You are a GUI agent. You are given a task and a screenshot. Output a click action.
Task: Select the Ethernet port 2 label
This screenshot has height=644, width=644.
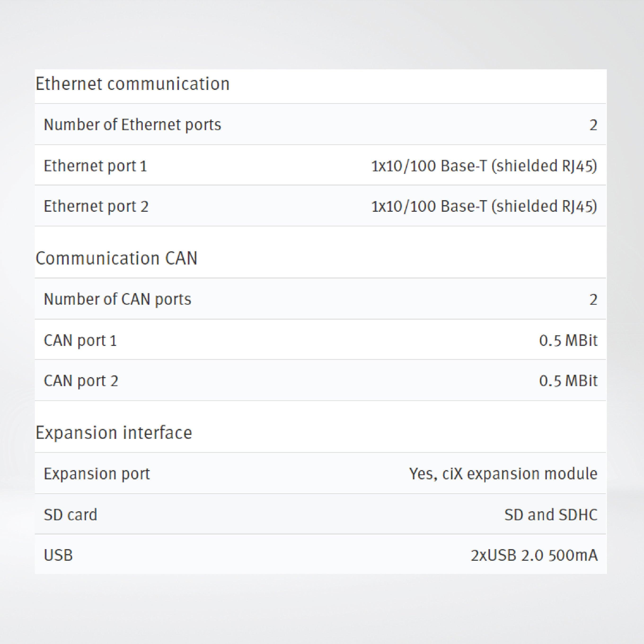pos(96,206)
